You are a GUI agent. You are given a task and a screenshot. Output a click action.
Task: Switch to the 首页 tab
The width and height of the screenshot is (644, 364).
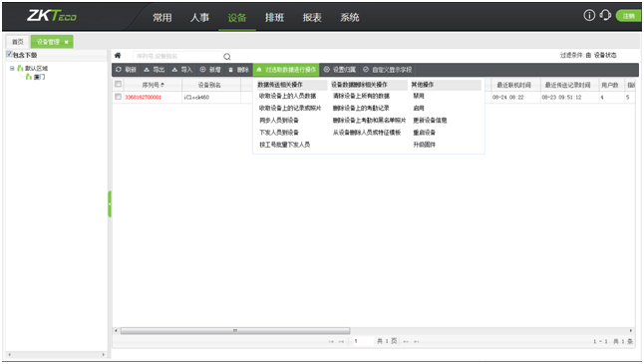(18, 42)
